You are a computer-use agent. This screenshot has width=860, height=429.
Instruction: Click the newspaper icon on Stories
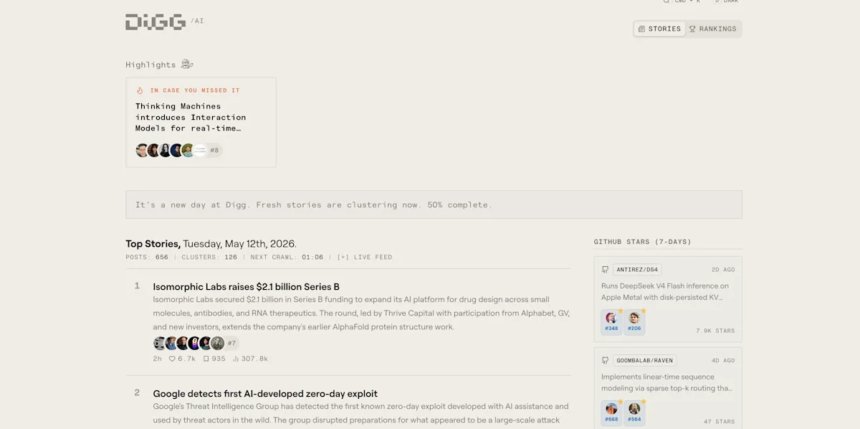[641, 29]
